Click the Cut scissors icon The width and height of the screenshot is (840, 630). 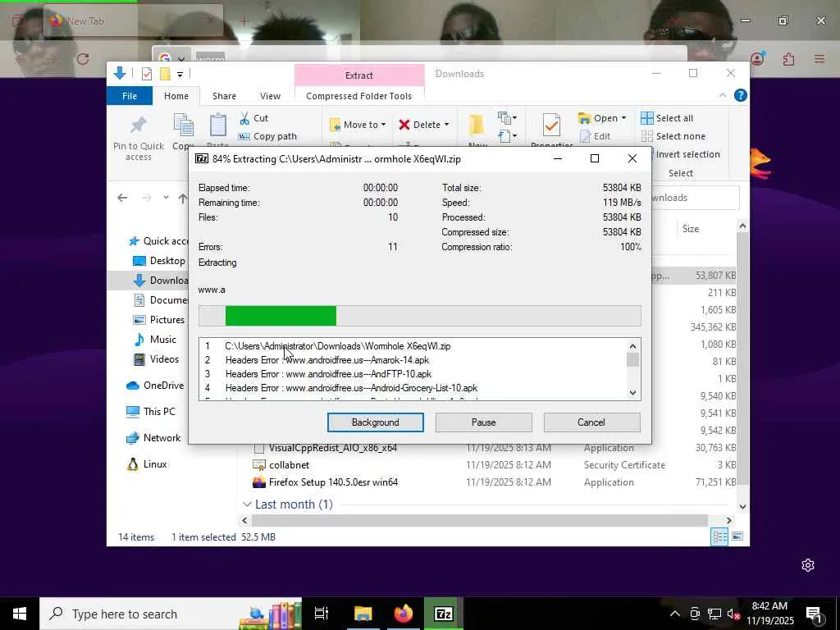(244, 118)
